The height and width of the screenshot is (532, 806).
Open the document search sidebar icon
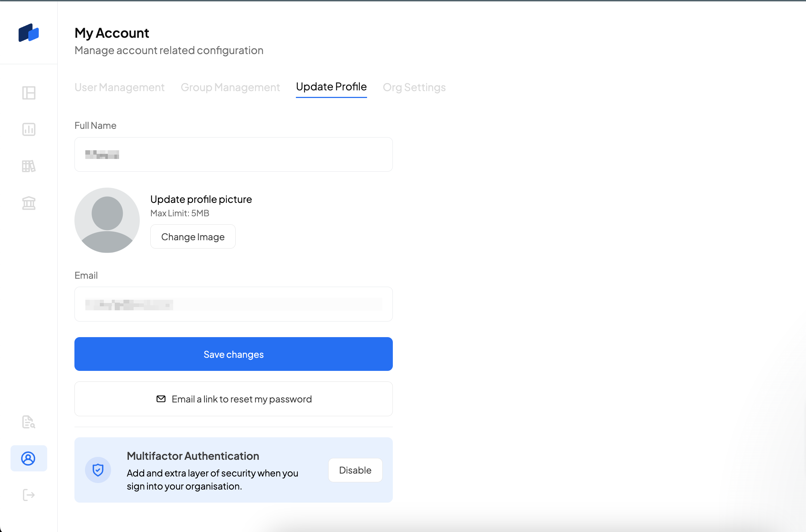(29, 422)
